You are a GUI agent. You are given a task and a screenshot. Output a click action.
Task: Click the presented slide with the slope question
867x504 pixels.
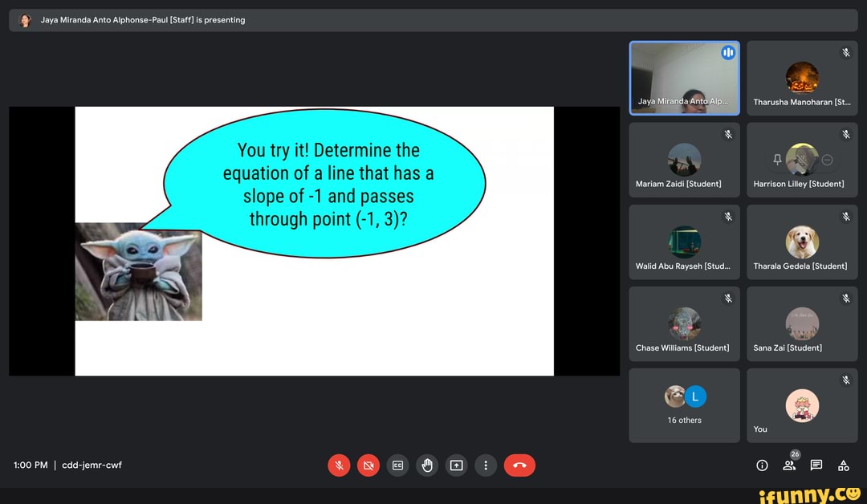[314, 241]
